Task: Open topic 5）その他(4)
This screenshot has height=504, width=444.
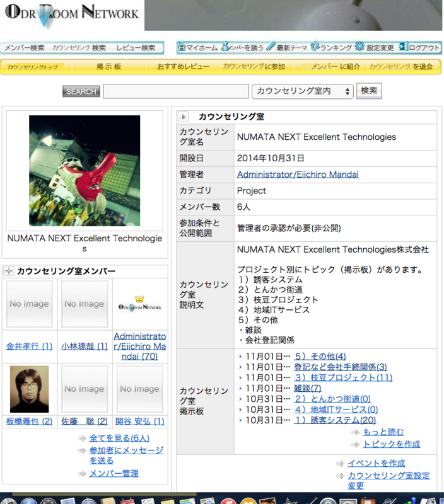Action: 320,357
